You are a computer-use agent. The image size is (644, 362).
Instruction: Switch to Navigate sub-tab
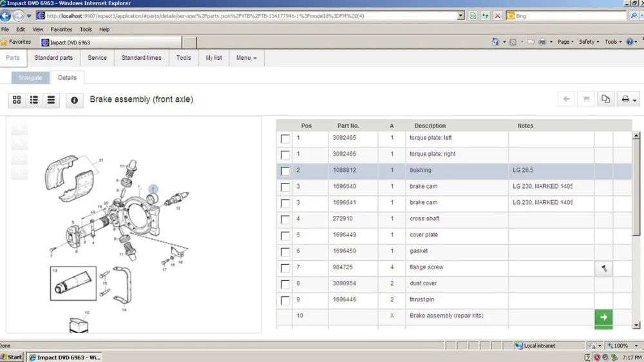coord(30,78)
